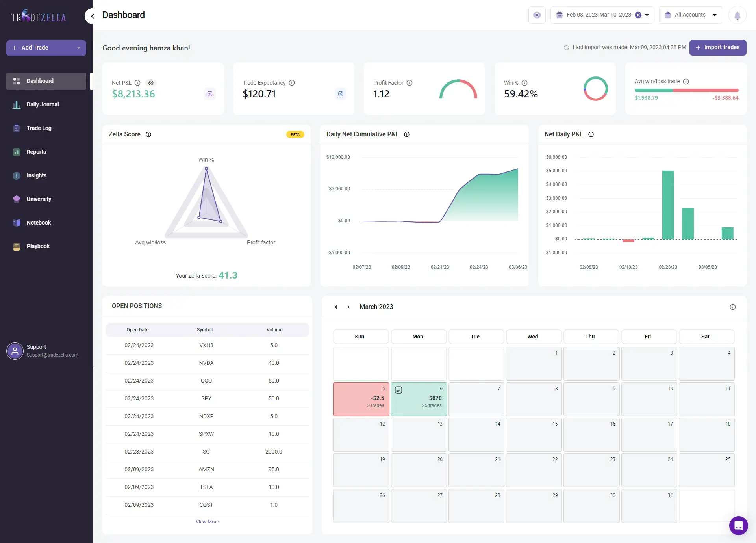Toggle the privacy eye icon in header
Screen dimensions: 756x543
click(x=537, y=15)
